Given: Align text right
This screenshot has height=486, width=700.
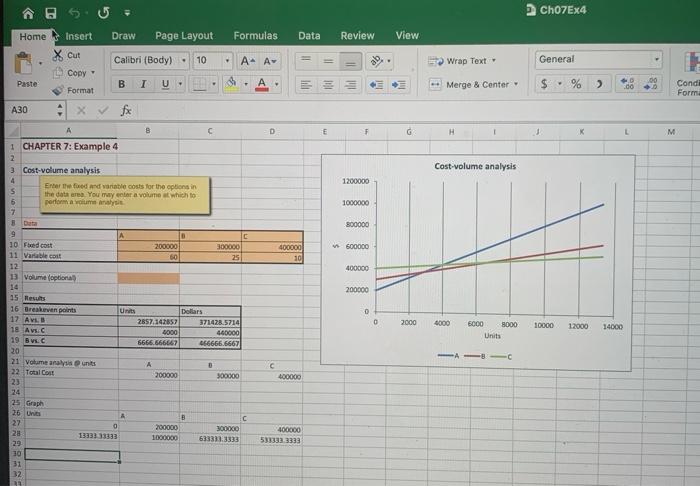Looking at the screenshot, I should coord(351,84).
